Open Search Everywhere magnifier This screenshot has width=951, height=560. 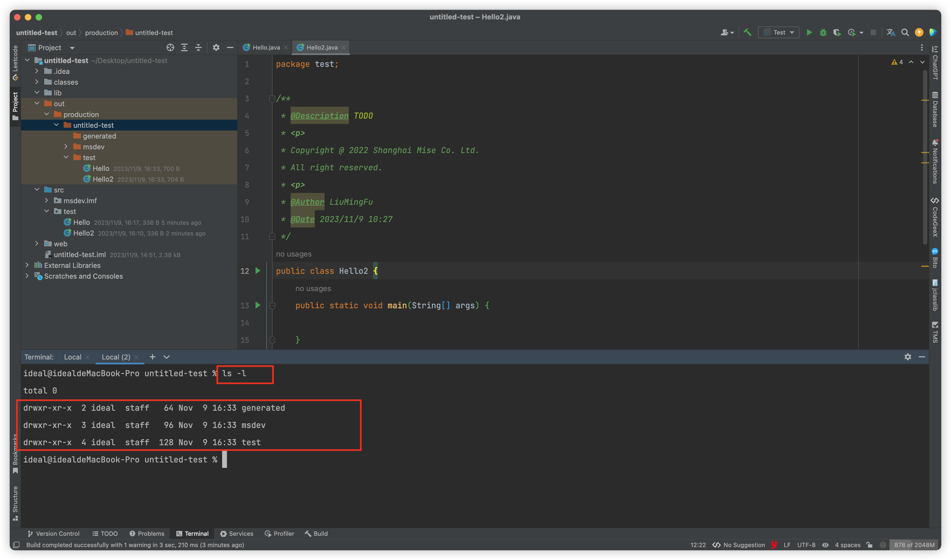(905, 32)
